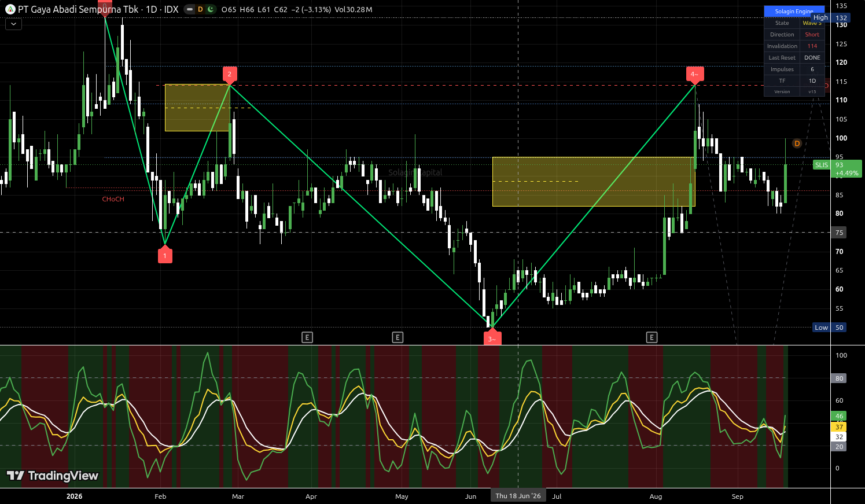Click the gray 75 price line label

coord(840,233)
